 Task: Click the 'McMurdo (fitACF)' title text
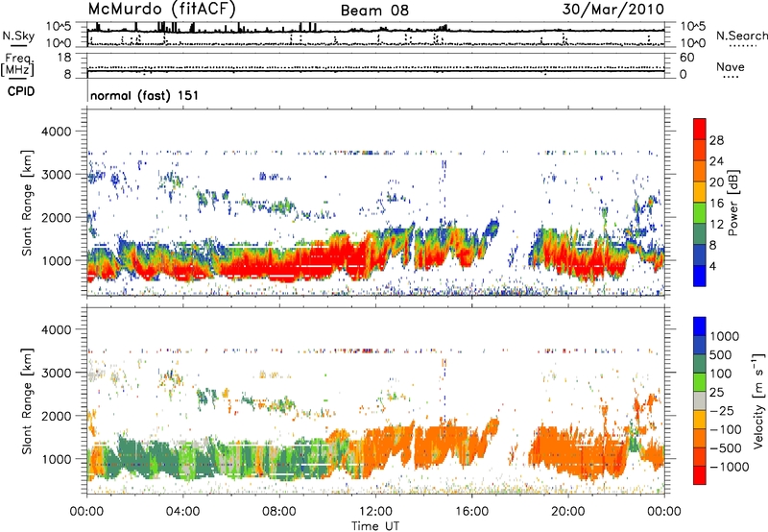point(161,10)
